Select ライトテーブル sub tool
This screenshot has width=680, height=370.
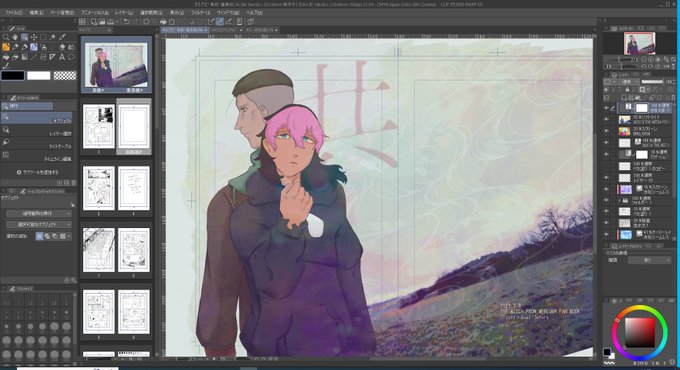click(x=36, y=143)
